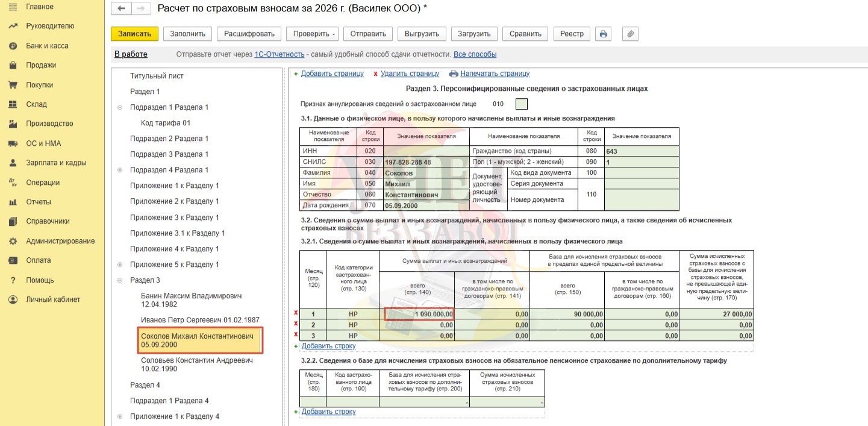Select the Продажи bag icon

click(13, 65)
